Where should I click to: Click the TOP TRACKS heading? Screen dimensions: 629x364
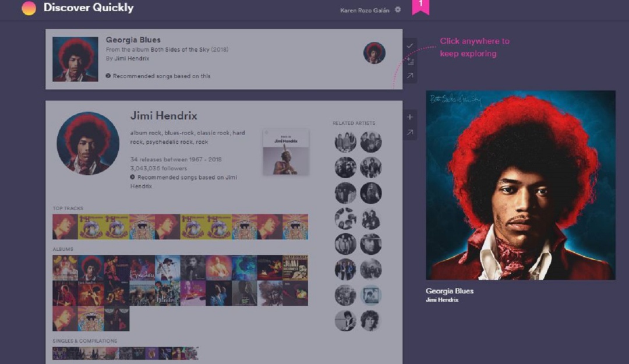68,208
